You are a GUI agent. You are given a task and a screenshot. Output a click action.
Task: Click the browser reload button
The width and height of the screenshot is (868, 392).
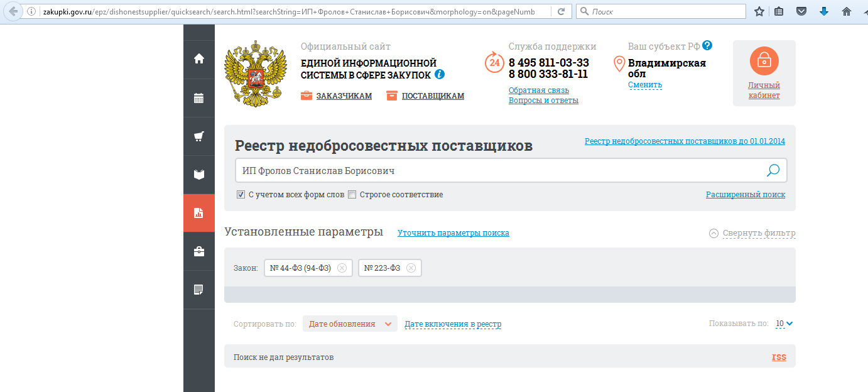[561, 11]
